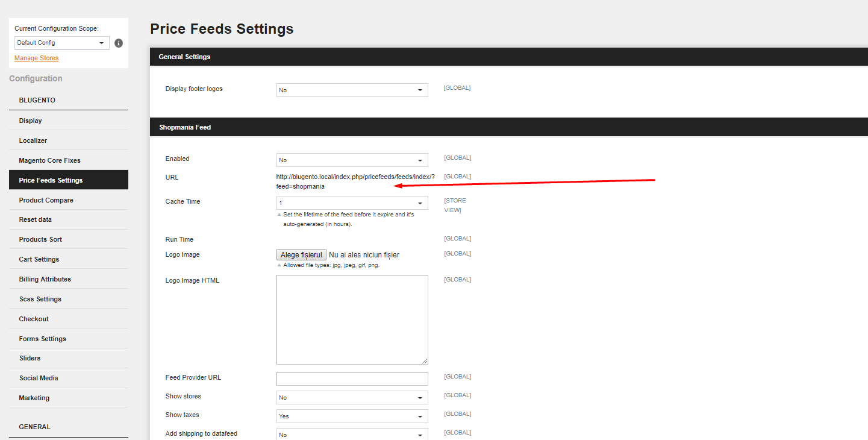This screenshot has width=868, height=440.
Task: Collapse the General Settings section header
Action: point(509,57)
